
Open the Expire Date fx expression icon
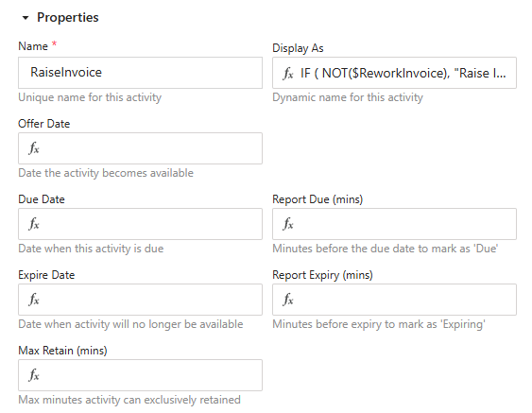[34, 300]
